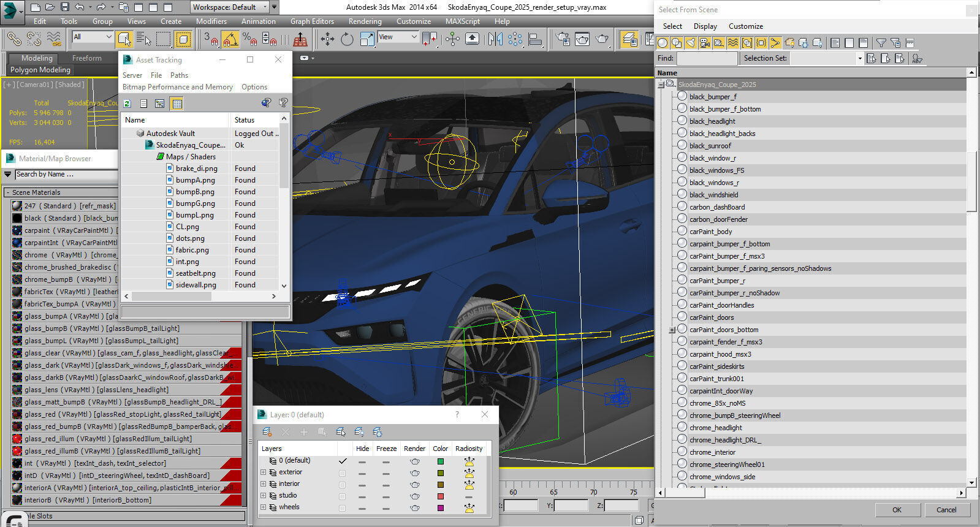Toggle Display Bone Objects filter icon
980x527 pixels.
[775, 43]
